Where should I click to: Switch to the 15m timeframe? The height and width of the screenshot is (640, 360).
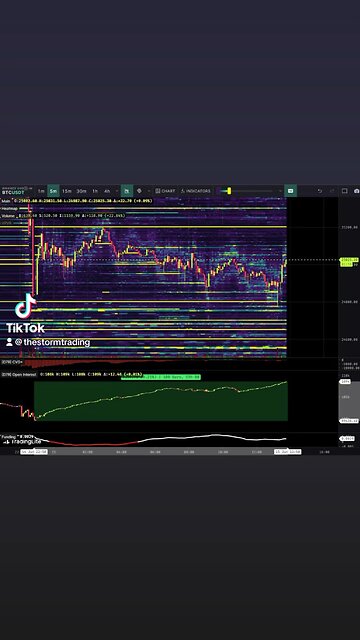click(67, 191)
